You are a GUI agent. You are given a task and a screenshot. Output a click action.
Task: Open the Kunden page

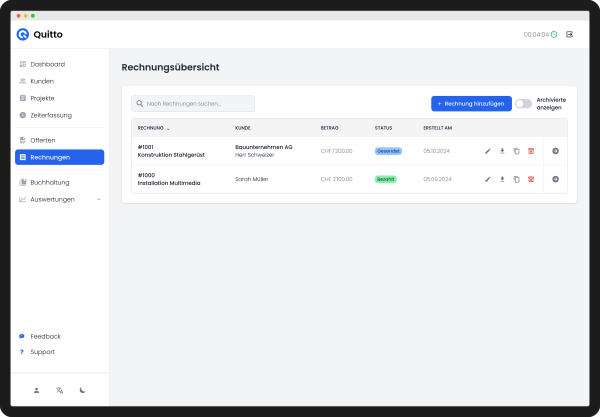pos(42,81)
